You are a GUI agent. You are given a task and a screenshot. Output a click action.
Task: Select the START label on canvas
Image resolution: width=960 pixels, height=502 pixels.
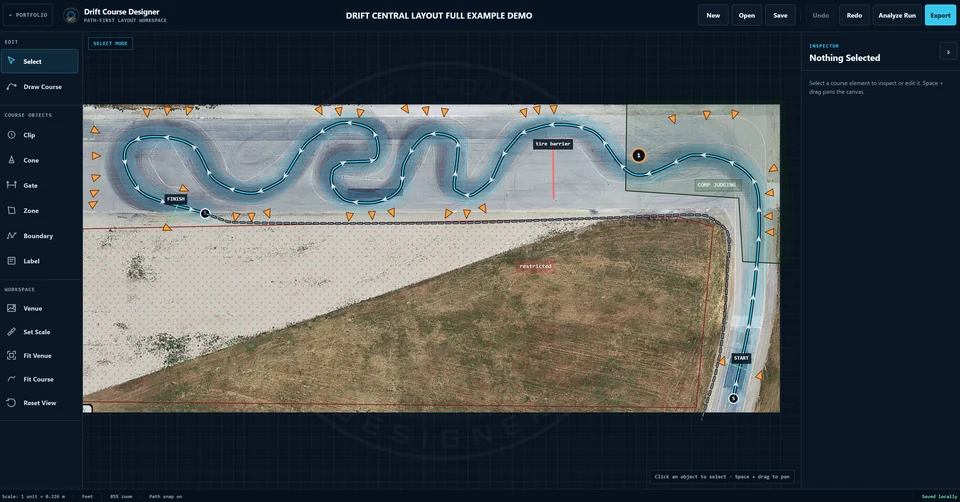tap(741, 358)
